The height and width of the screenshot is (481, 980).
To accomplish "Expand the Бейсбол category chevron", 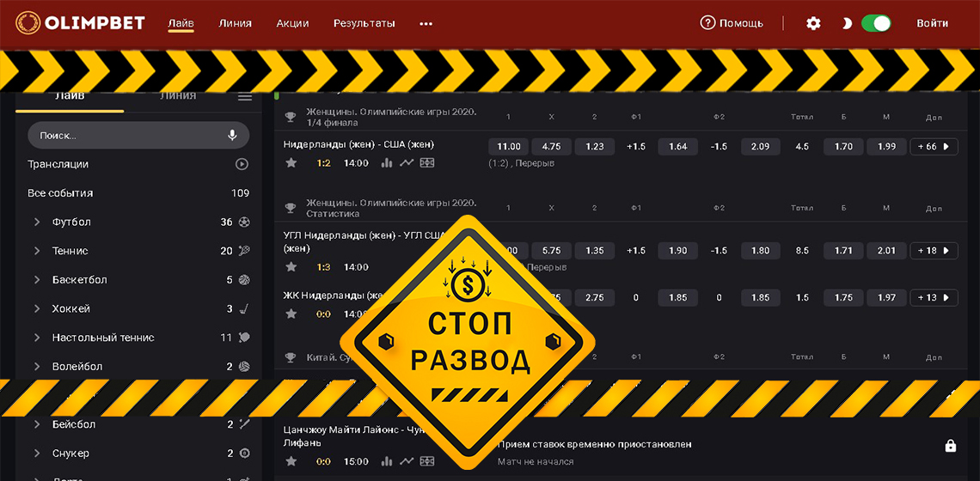I will (38, 424).
